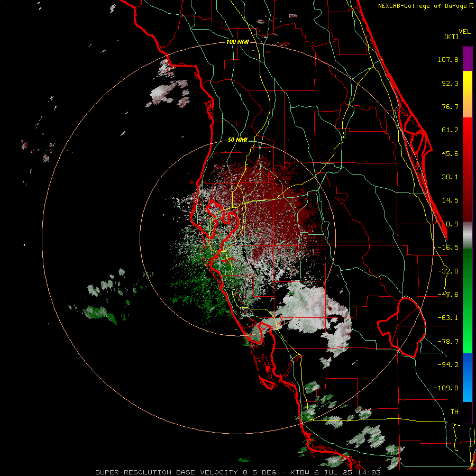Click the 92.3 velocity scale value

450,83
